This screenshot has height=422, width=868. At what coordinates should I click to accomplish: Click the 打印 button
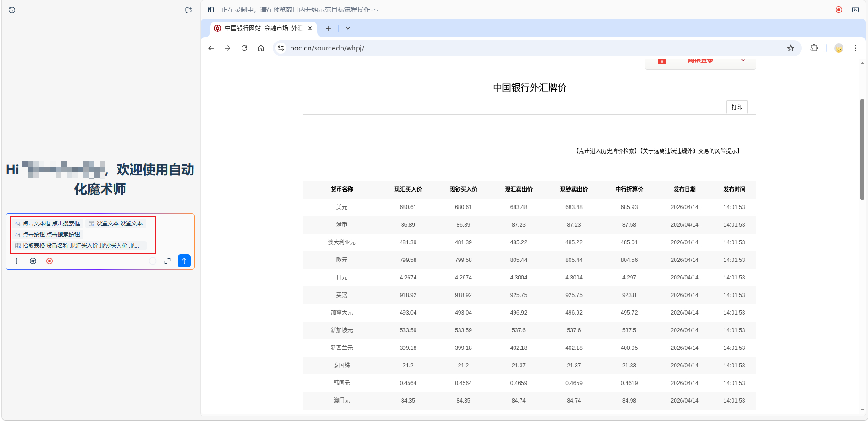point(737,107)
